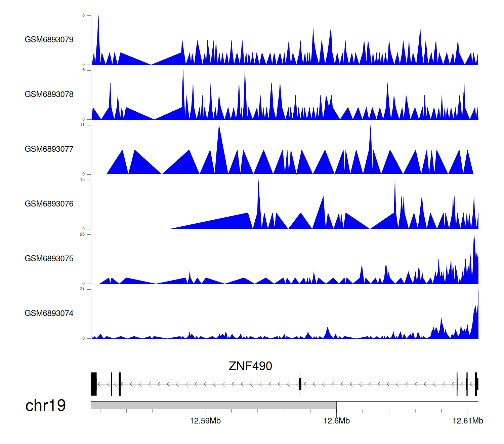Select the GSM6893074 track name

tap(49, 313)
